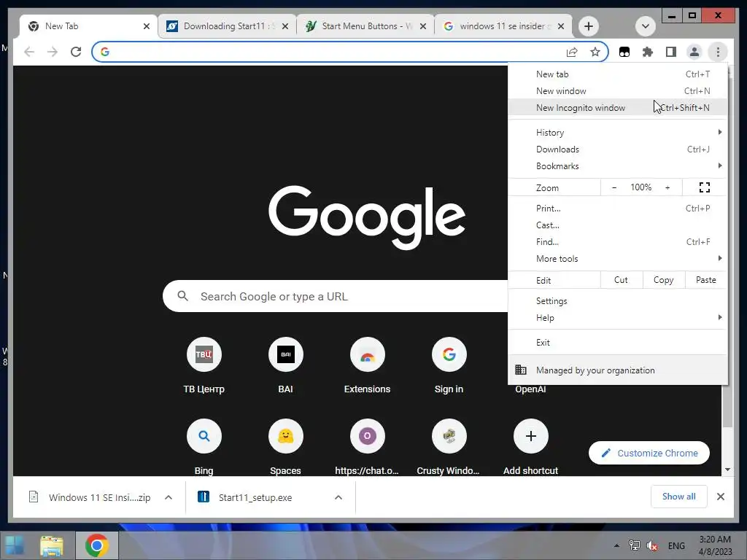Open the profile avatar icon

(694, 52)
